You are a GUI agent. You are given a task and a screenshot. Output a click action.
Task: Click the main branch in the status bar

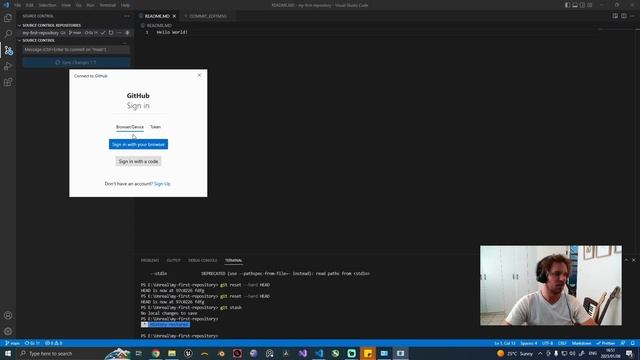tap(12, 343)
